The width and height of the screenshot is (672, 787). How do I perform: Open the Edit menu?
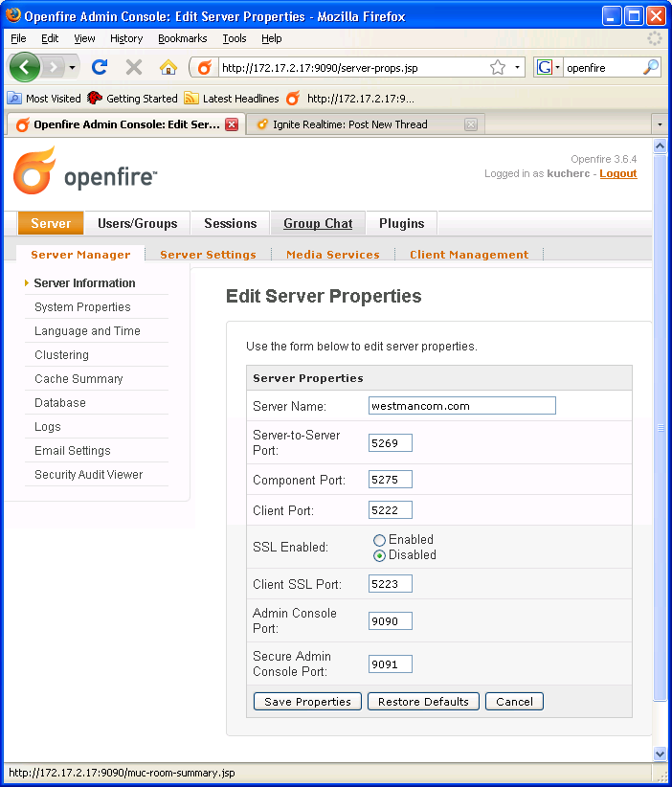tap(50, 38)
